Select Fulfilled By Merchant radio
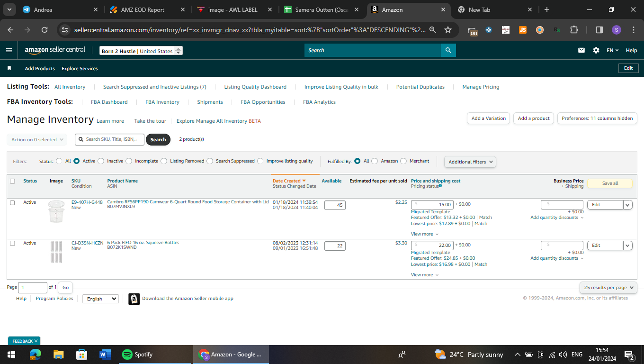Image resolution: width=644 pixels, height=364 pixels. point(403,161)
